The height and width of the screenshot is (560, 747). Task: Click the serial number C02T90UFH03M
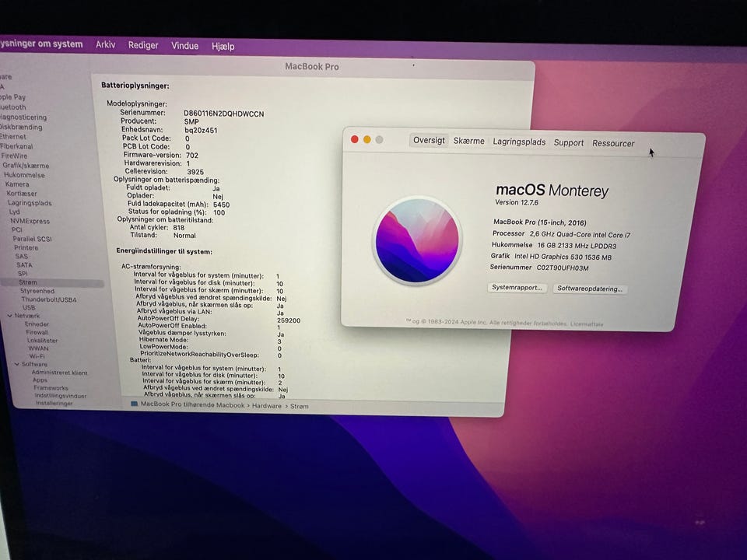click(563, 268)
